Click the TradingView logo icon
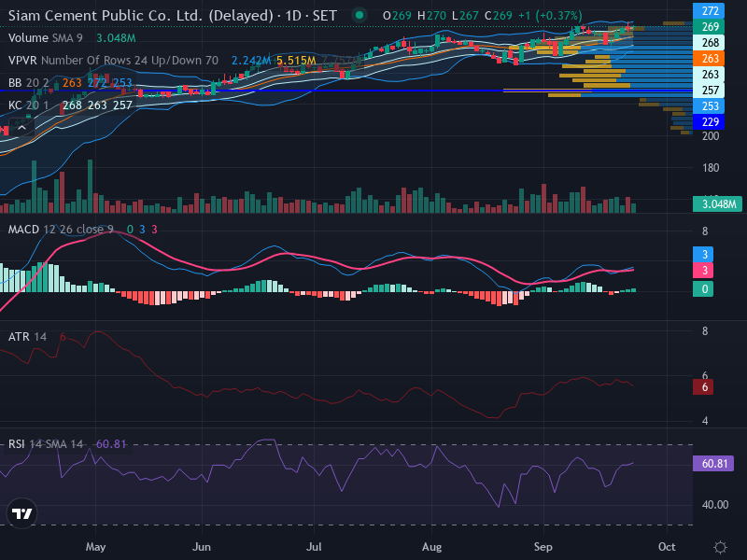The image size is (747, 560). click(x=21, y=513)
